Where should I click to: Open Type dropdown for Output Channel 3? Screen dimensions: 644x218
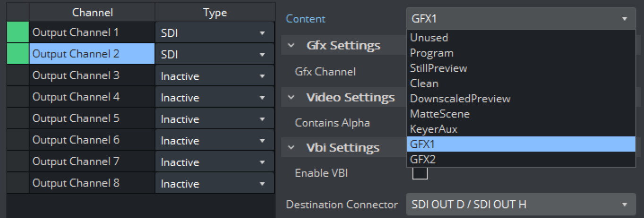[x=215, y=76]
